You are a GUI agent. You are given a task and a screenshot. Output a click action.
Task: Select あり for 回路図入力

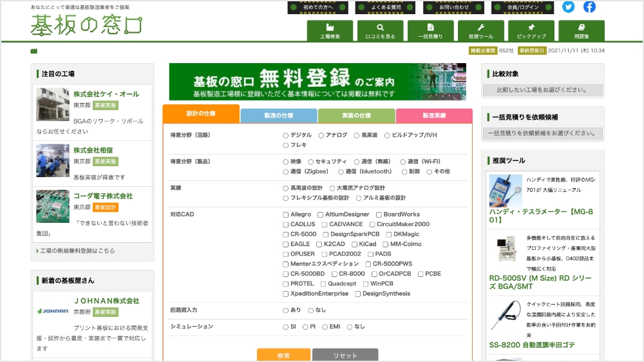pos(285,310)
